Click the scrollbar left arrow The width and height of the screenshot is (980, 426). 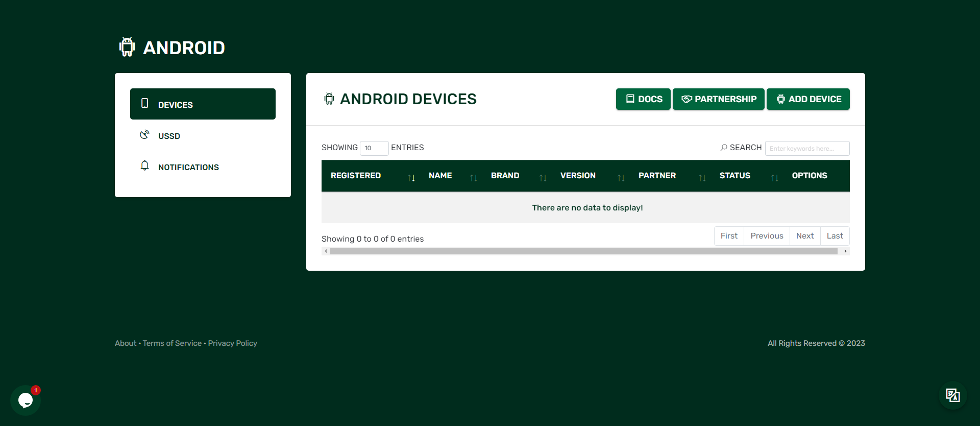click(326, 251)
